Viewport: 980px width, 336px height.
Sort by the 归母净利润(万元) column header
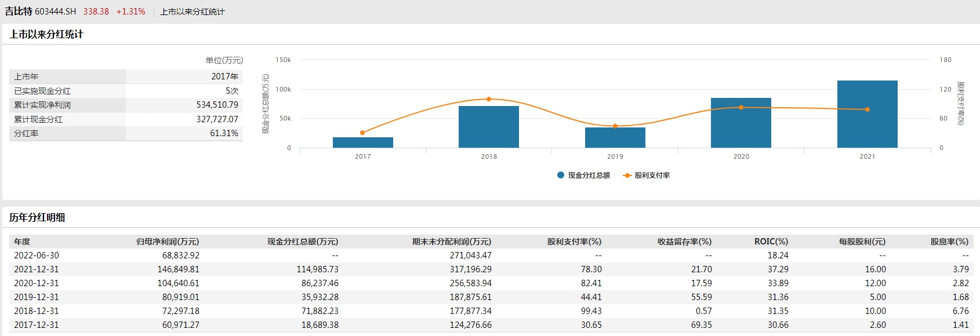point(167,242)
